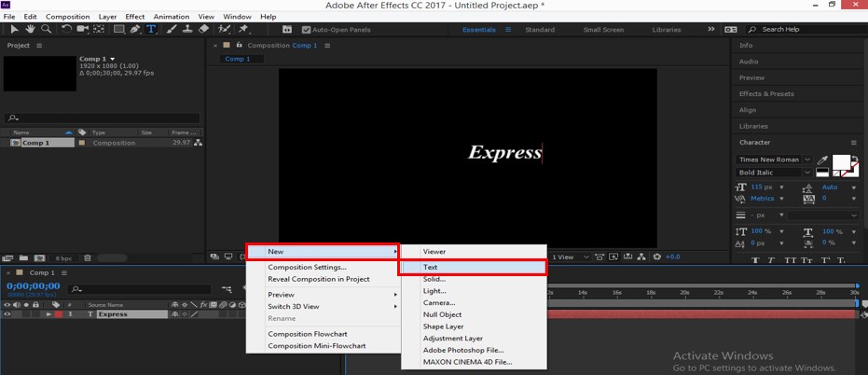Select the Roto Brush tool
The width and height of the screenshot is (868, 375).
click(224, 29)
